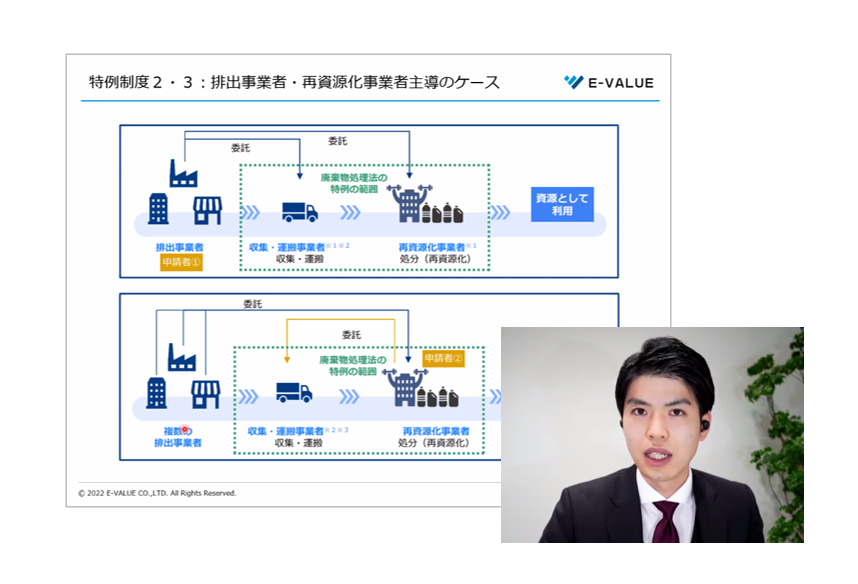Click 再資源化事業者 label in the lower diagram
The height and width of the screenshot is (584, 858).
(x=436, y=431)
